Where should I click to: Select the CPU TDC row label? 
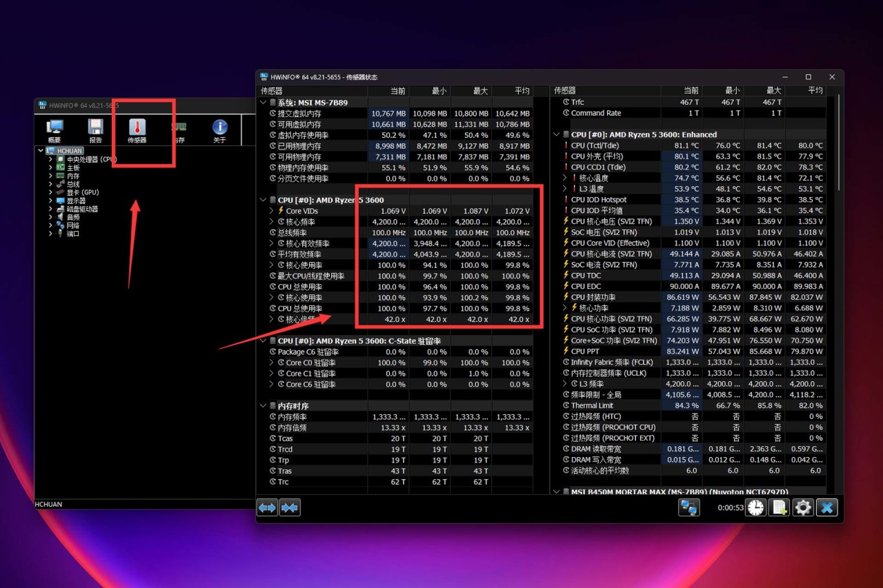[x=586, y=276]
